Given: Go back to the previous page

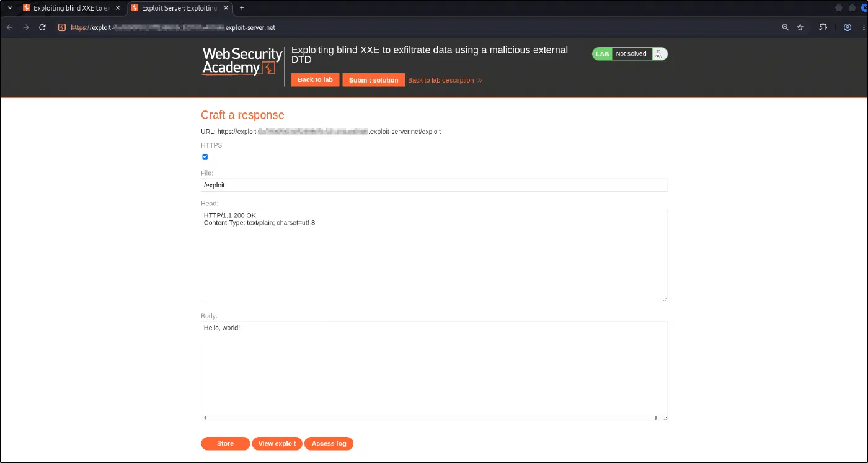Looking at the screenshot, I should pos(9,27).
